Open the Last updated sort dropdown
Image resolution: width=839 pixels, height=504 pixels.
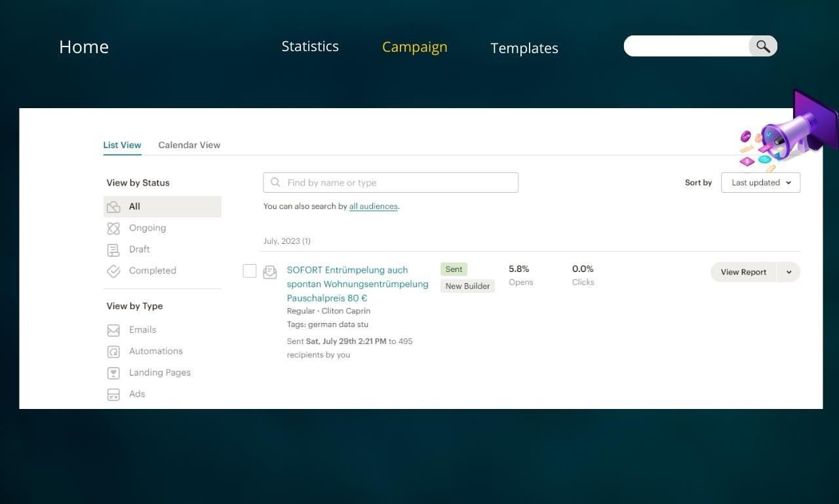coord(760,182)
